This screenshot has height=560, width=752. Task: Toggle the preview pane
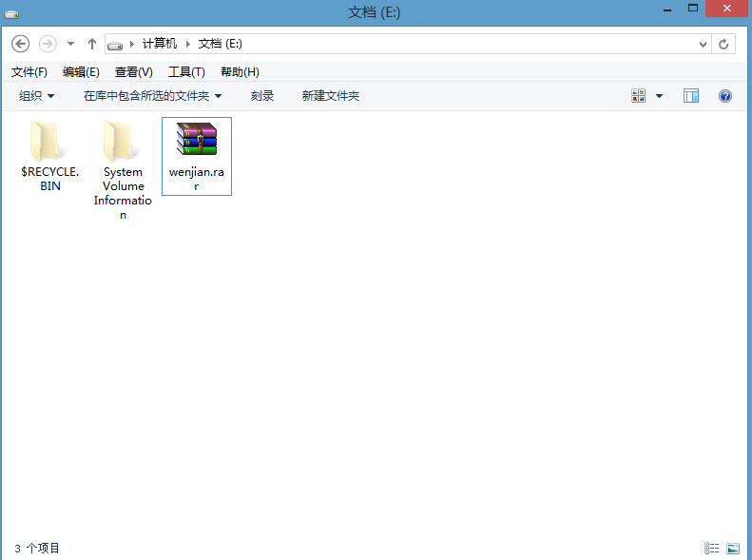[x=691, y=96]
